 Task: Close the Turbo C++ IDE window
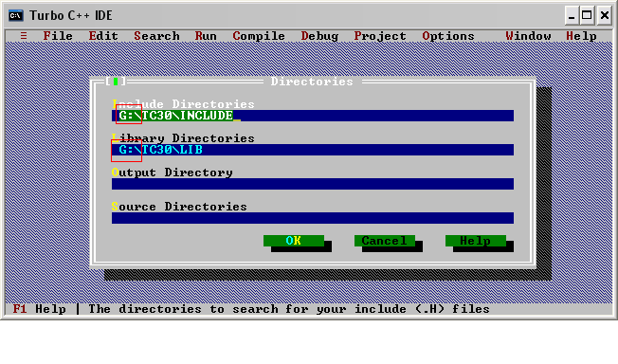click(604, 15)
